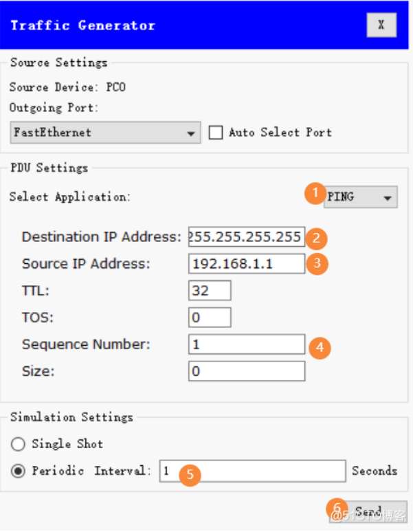
Task: Click the Source IP Address field
Action: tap(246, 263)
